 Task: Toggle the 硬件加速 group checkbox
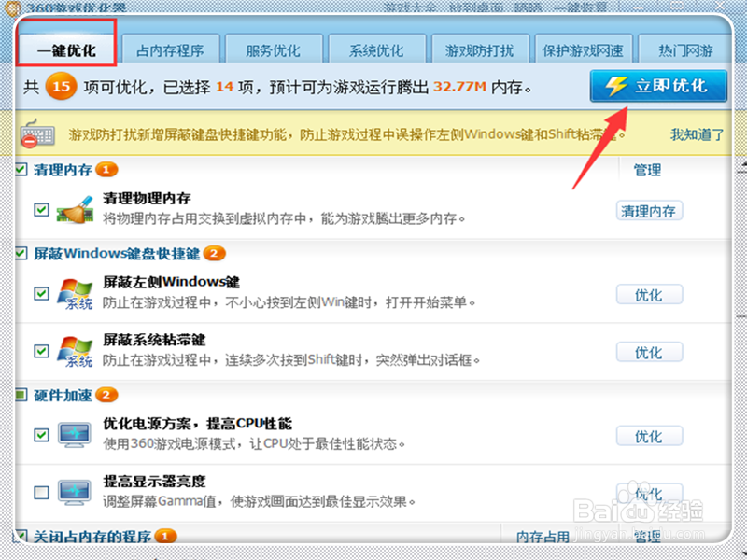tap(21, 395)
